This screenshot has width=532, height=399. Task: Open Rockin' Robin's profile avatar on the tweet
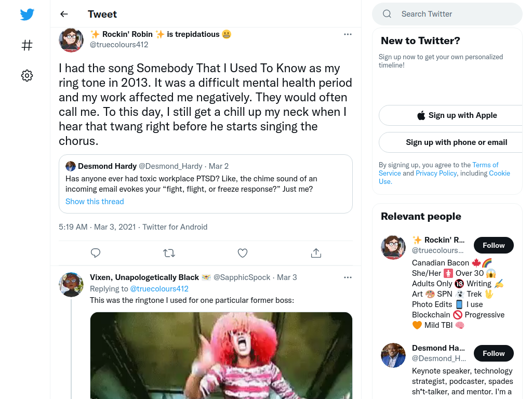pos(71,40)
